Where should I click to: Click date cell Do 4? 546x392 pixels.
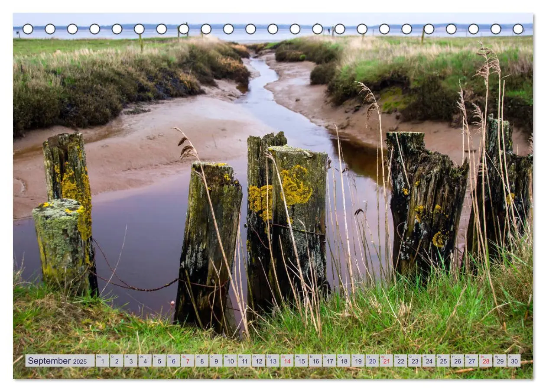145,361
